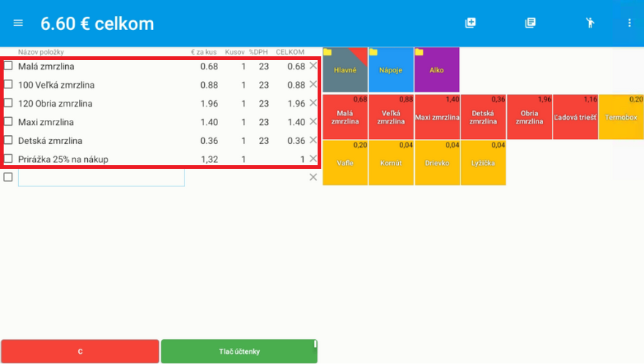Open the Hlavné category folder
This screenshot has height=364, width=644.
pyautogui.click(x=345, y=70)
